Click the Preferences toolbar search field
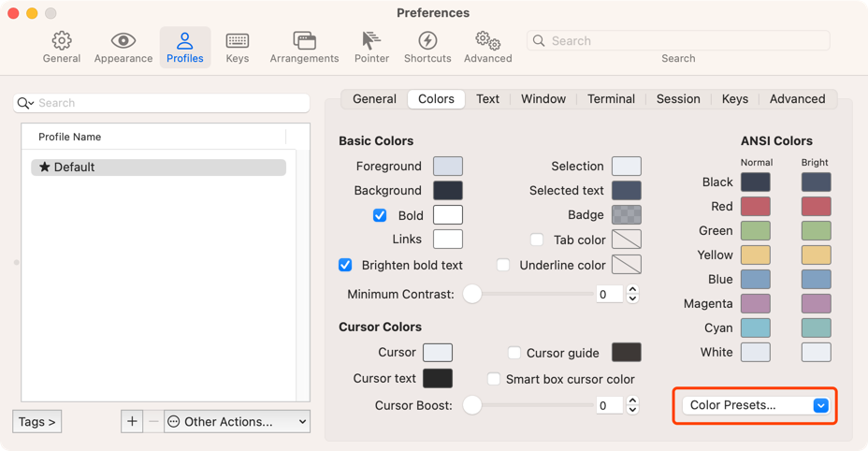 678,40
